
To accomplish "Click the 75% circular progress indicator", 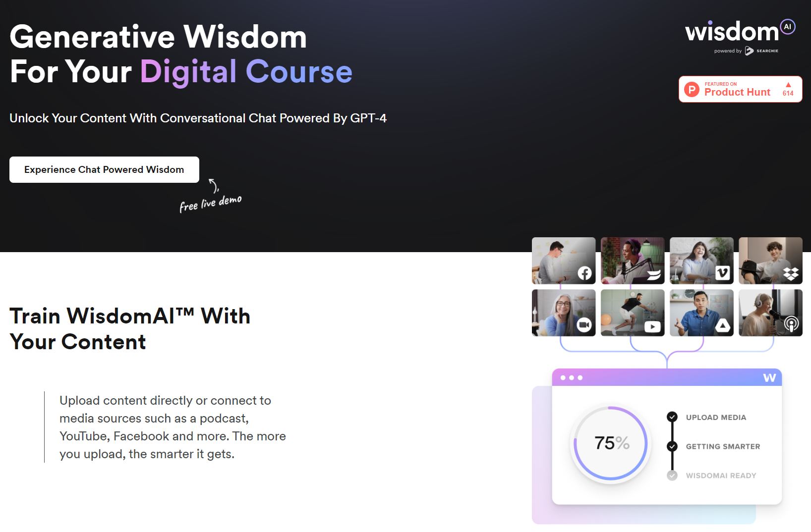I will click(x=611, y=443).
